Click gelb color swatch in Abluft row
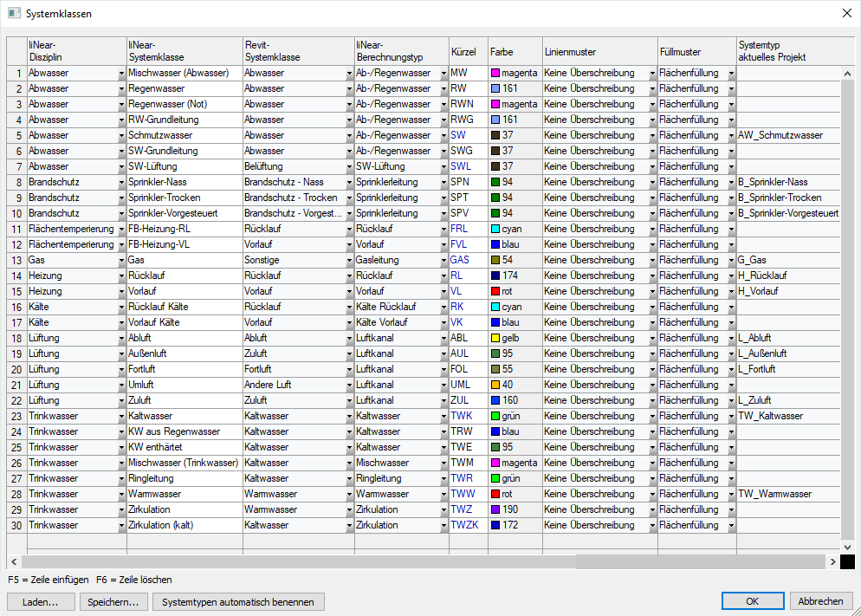861x616 pixels. point(495,338)
